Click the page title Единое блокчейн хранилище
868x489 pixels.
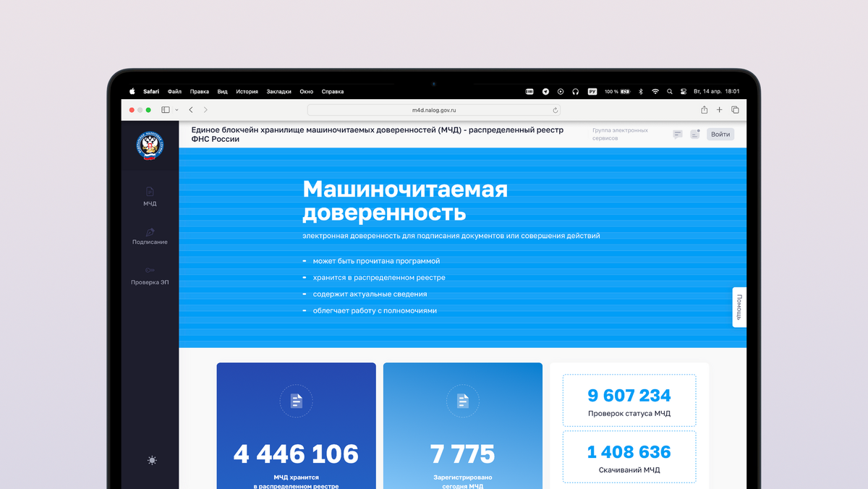click(377, 135)
